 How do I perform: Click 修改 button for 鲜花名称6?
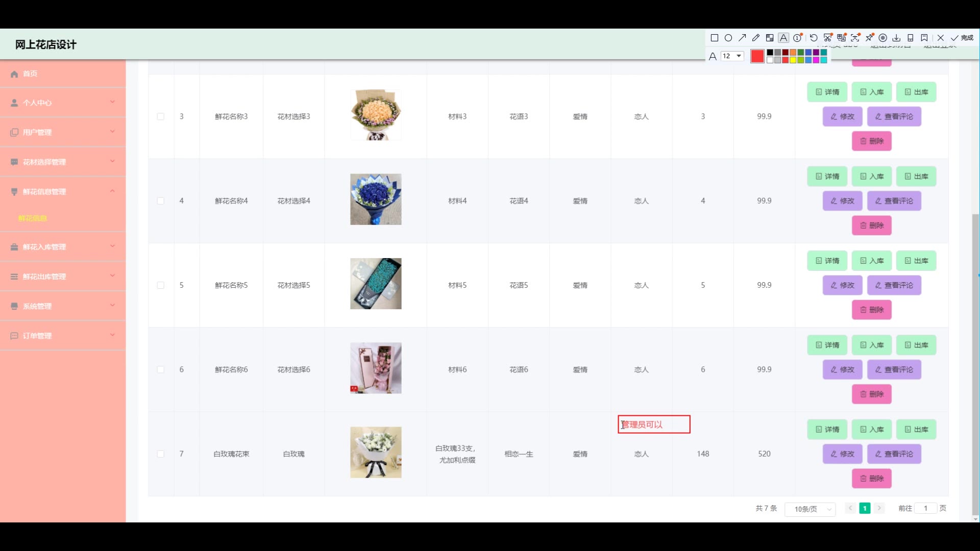[x=842, y=369]
